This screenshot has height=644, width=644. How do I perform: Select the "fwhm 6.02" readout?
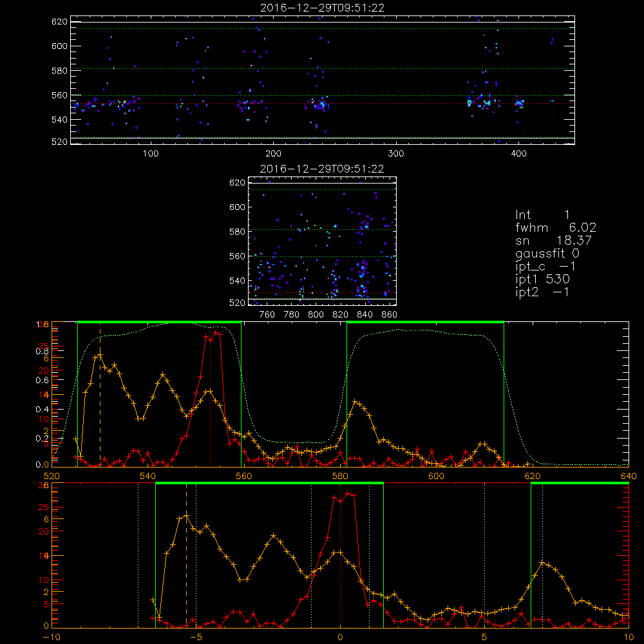click(x=556, y=227)
